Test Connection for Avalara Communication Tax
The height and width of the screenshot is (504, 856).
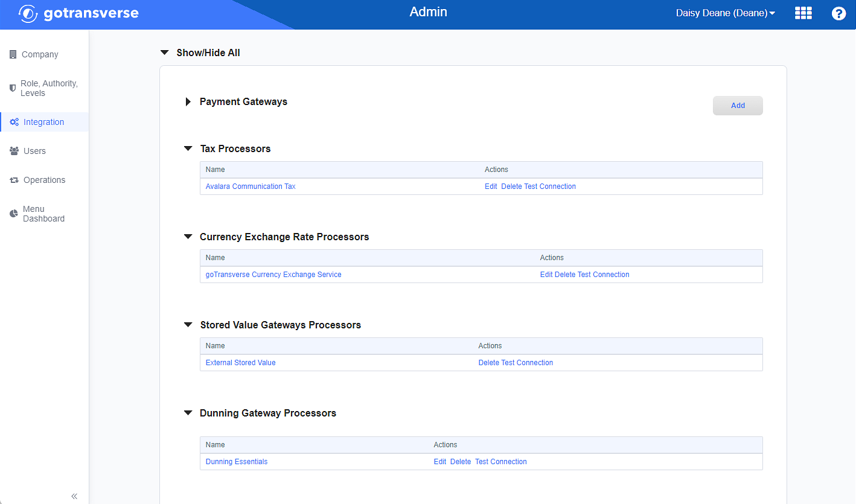click(550, 187)
